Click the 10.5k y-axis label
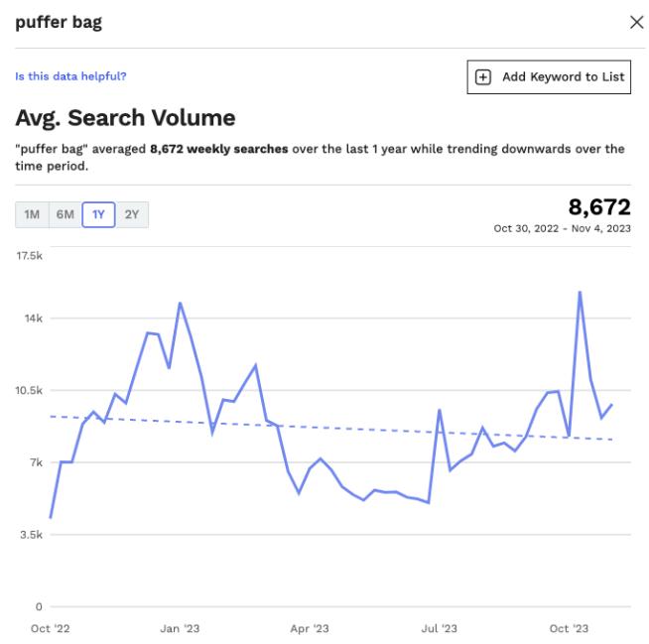The width and height of the screenshot is (649, 644). click(29, 390)
